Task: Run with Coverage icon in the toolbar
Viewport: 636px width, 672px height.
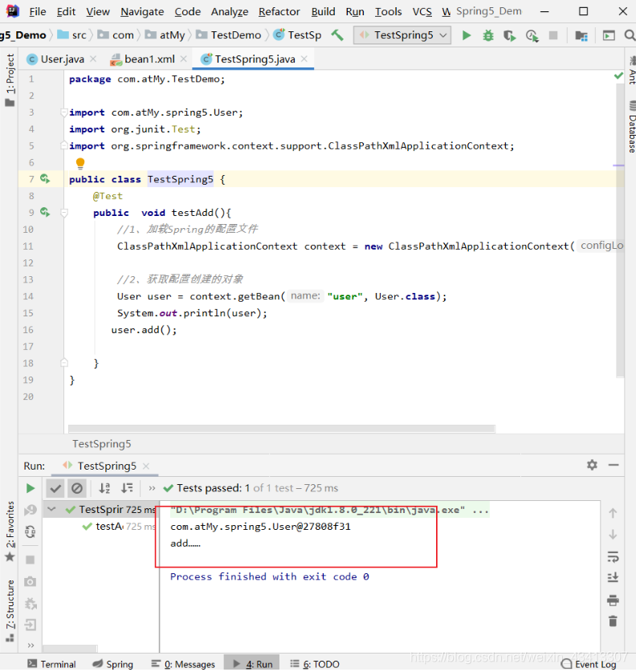Action: point(510,35)
